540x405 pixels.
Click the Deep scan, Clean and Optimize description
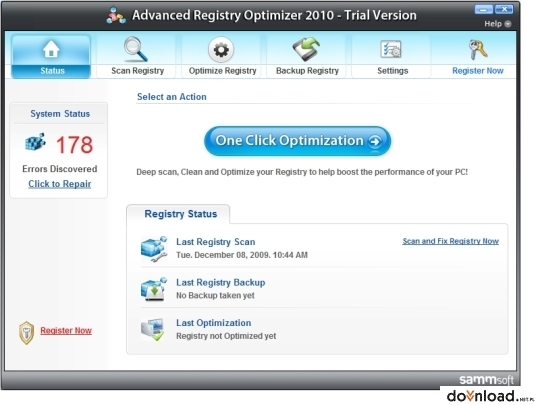point(302,172)
